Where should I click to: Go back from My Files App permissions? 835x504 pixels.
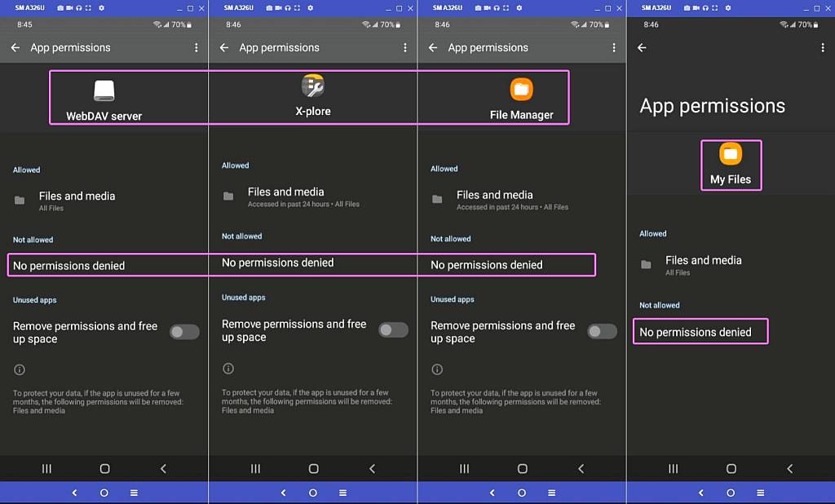[x=642, y=47]
